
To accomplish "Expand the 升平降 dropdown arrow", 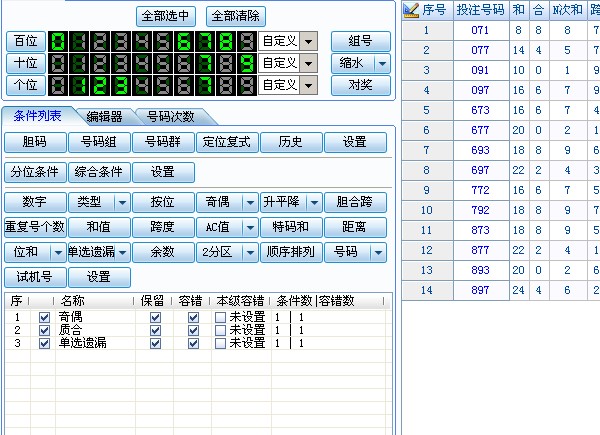I will coord(314,202).
